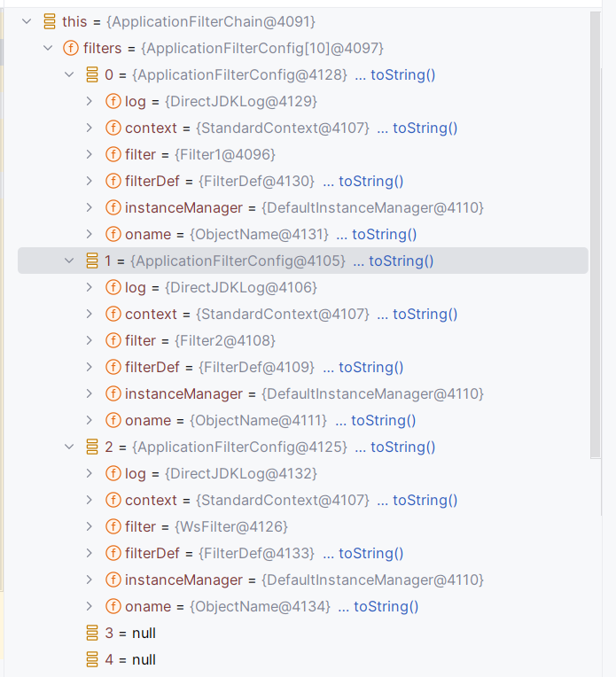
Task: Collapse the 'this' ApplicationFilterChain node
Action: pos(27,21)
